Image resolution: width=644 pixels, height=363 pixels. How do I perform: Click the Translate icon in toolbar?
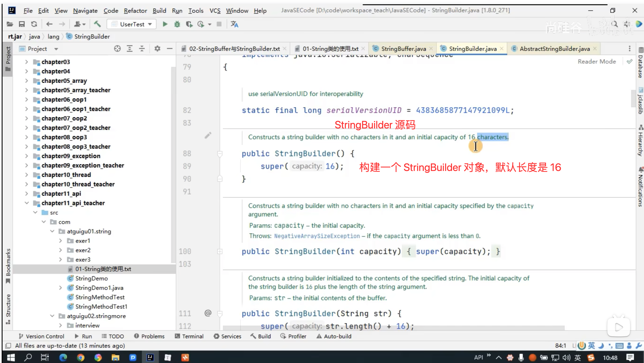click(x=234, y=24)
